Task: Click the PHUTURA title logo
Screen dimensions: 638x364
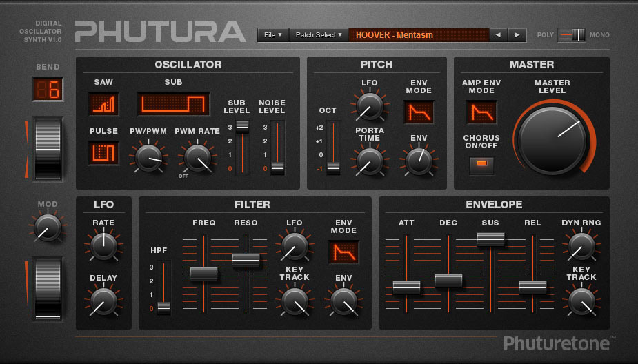Action: pyautogui.click(x=161, y=31)
